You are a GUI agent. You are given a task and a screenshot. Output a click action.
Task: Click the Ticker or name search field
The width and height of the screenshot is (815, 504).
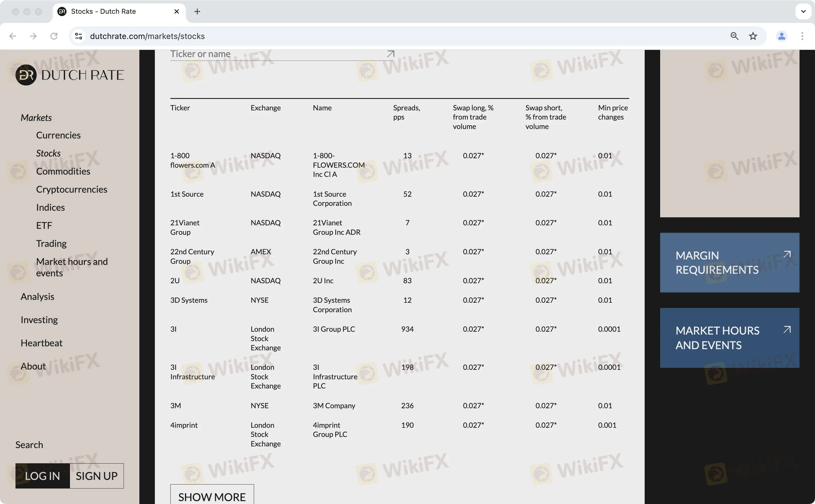[x=277, y=54]
